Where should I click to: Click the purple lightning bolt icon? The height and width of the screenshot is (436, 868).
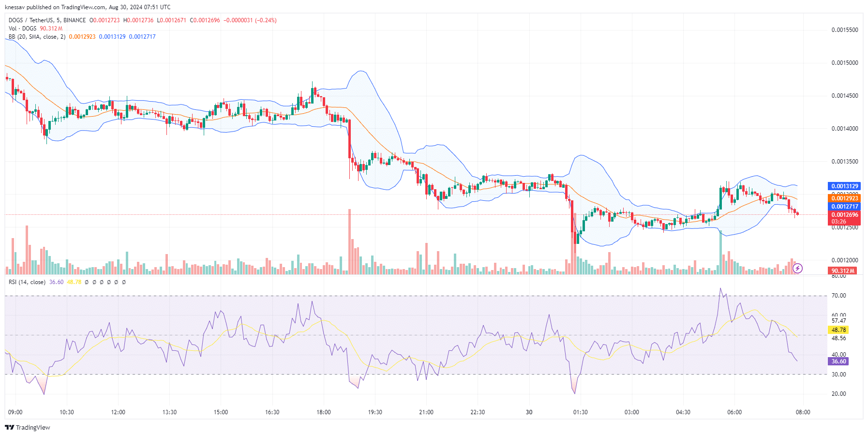pyautogui.click(x=797, y=268)
